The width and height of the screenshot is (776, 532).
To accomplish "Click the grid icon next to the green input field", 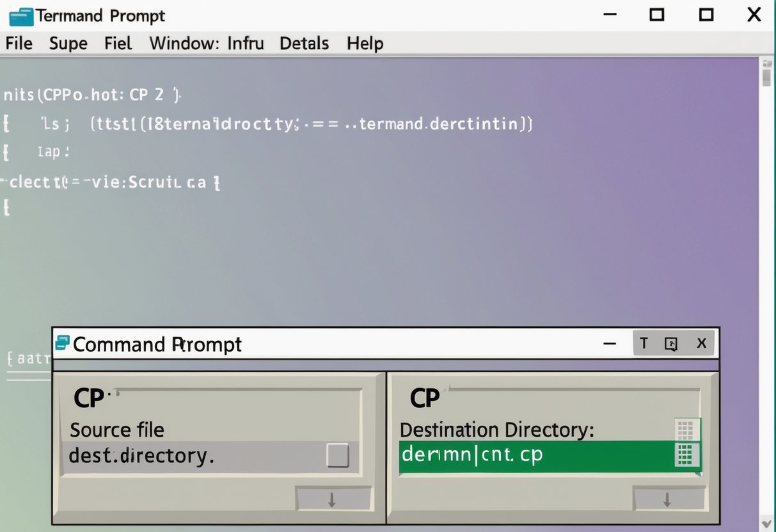I will point(688,455).
